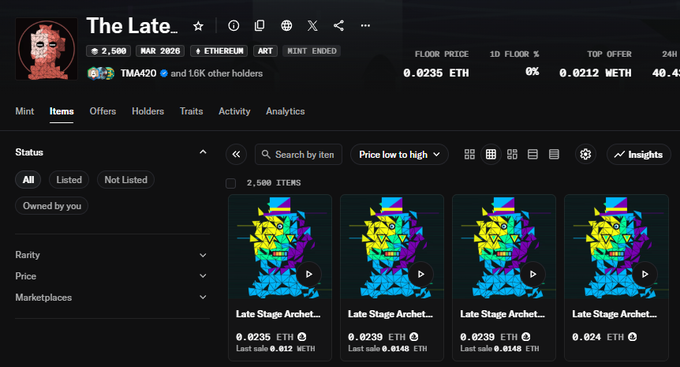Play the 0.024 ETH item animation

coord(645,274)
